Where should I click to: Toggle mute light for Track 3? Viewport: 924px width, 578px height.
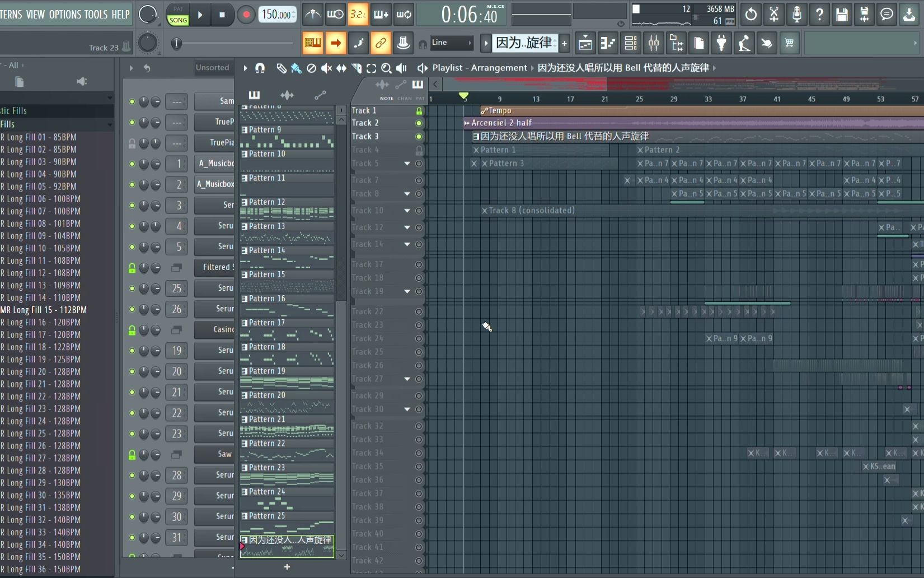pos(419,137)
